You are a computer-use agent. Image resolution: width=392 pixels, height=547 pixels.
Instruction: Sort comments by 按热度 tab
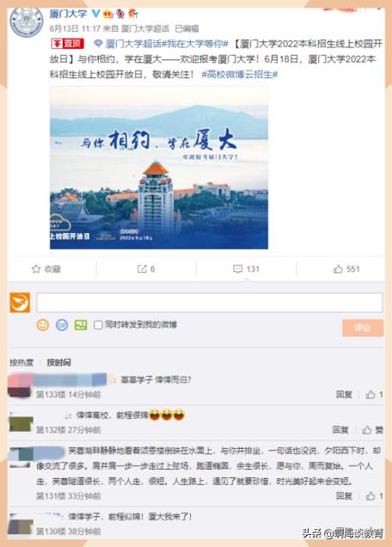tap(21, 362)
